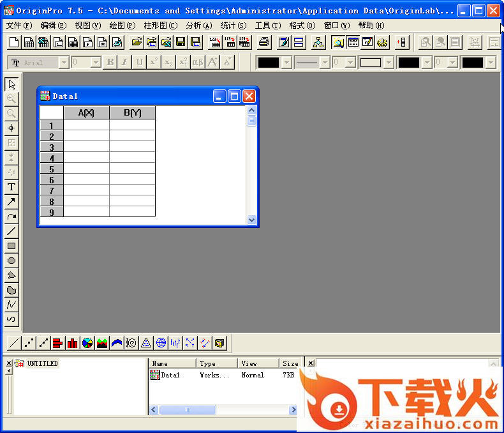Click the Add New Columns icon

pos(402,42)
